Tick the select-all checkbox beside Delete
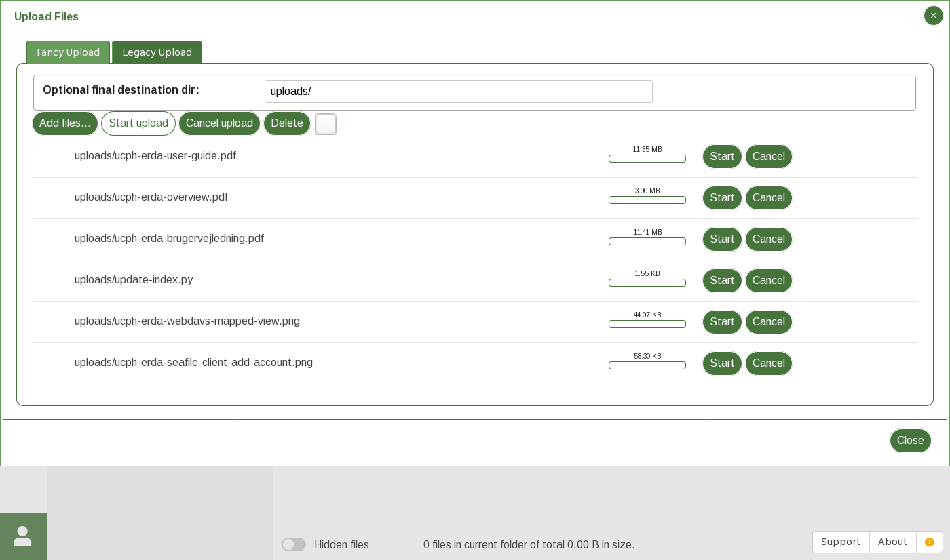950x560 pixels. tap(326, 124)
